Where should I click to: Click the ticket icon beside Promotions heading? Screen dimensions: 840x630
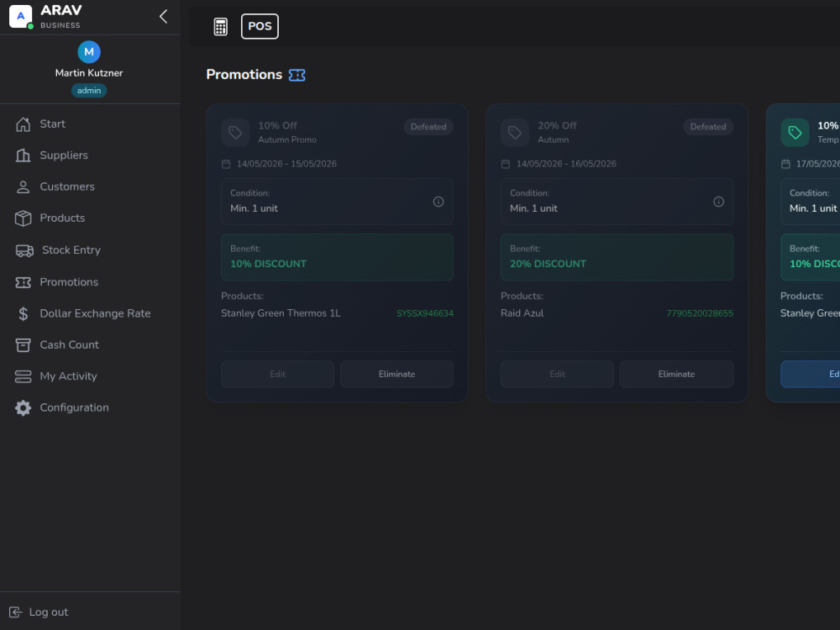(297, 75)
